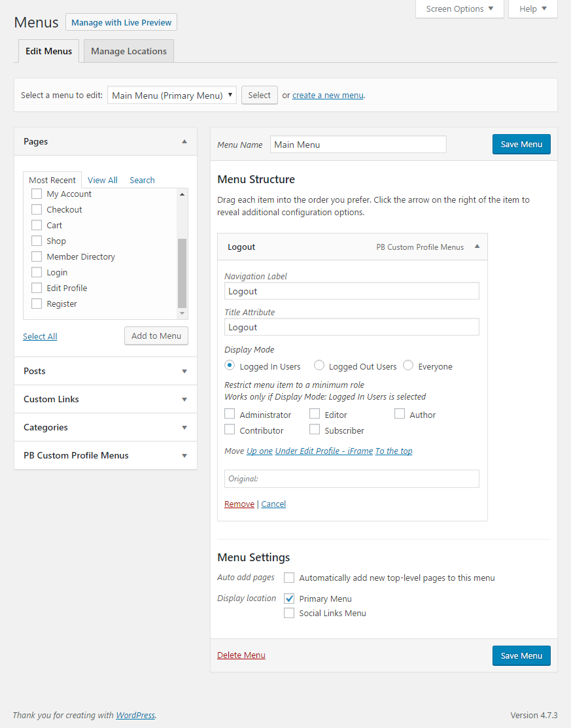Uncheck Primary Menu display location
571x728 pixels.
[x=289, y=598]
